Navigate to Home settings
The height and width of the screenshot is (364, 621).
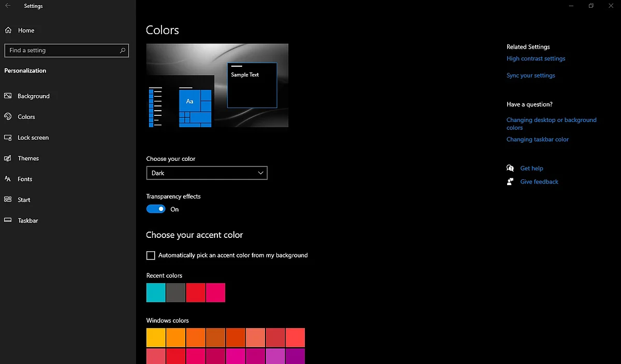[26, 30]
